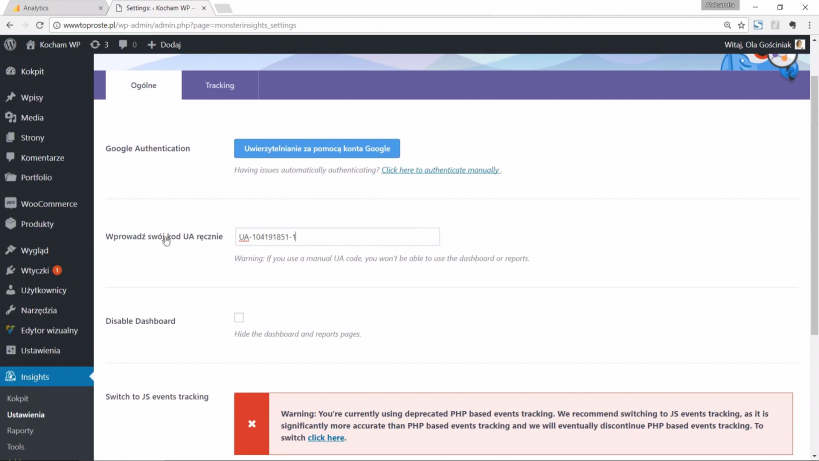This screenshot has width=819, height=461.
Task: Open Edytor wizualny in the sidebar
Action: click(47, 330)
